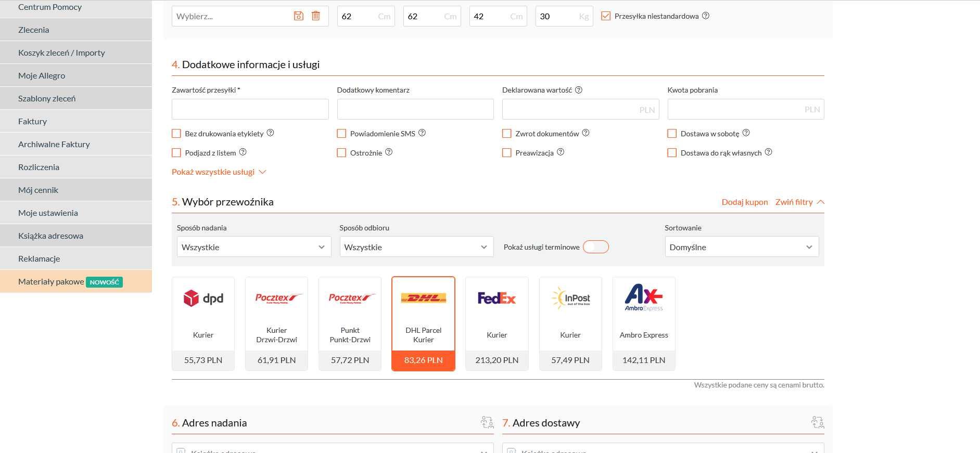
Task: Check Dostawa do rąk własnych option
Action: pos(672,153)
